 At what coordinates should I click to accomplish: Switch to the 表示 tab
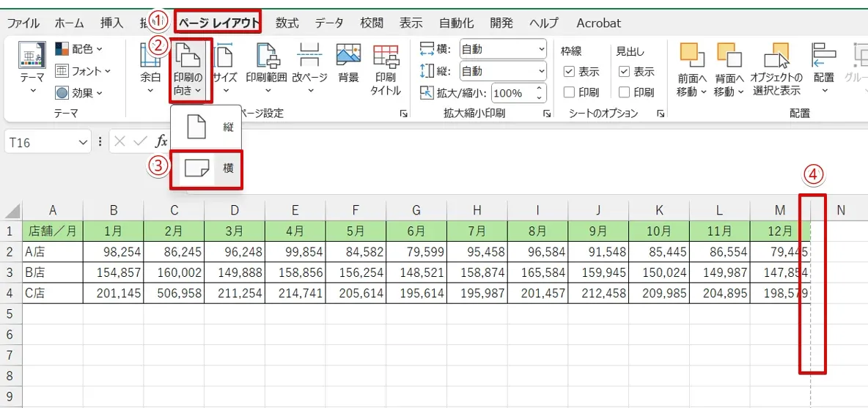pos(411,23)
